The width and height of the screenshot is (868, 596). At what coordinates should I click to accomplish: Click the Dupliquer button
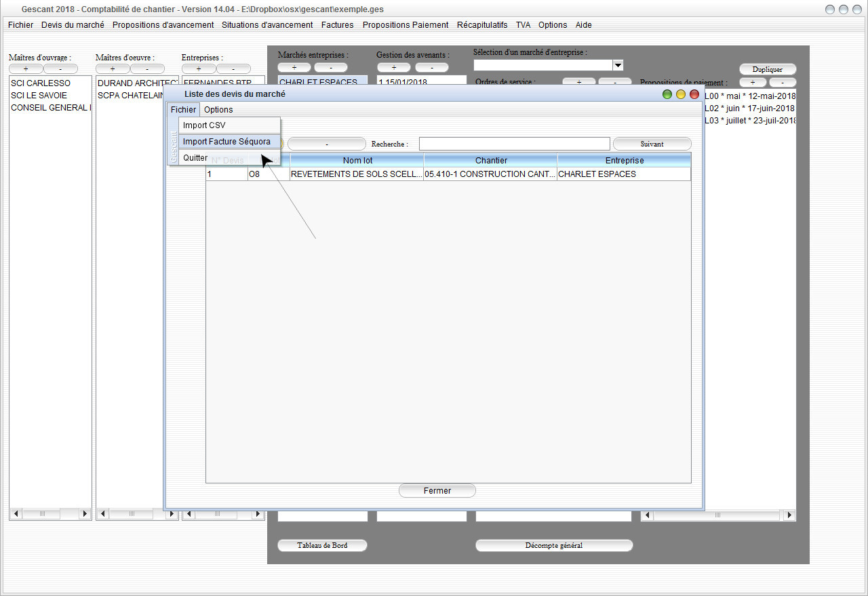[767, 69]
